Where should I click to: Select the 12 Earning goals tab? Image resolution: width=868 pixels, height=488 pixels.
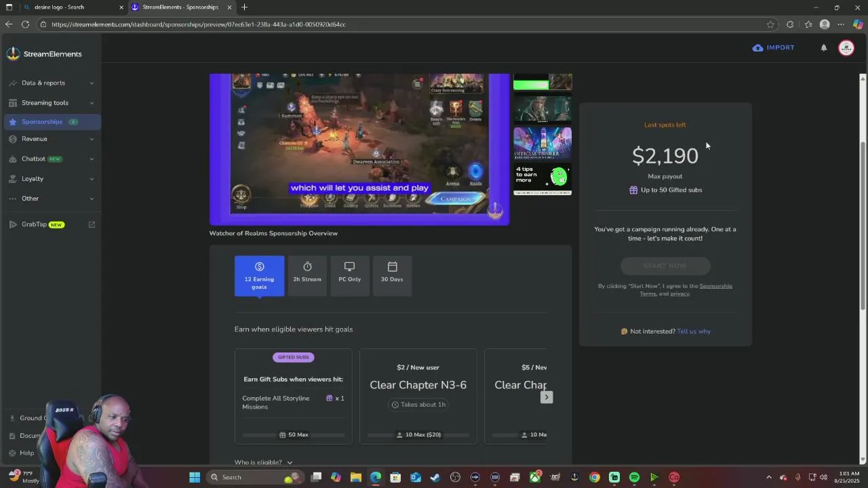coord(259,276)
